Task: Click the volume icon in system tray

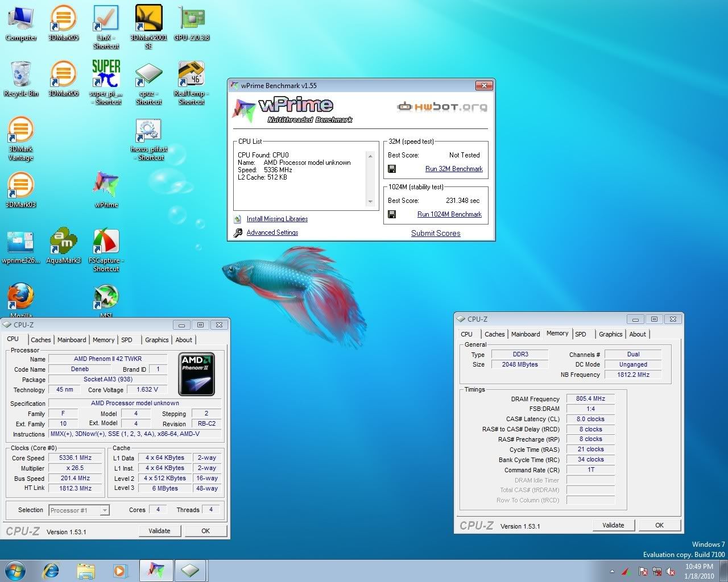Action: click(x=671, y=571)
